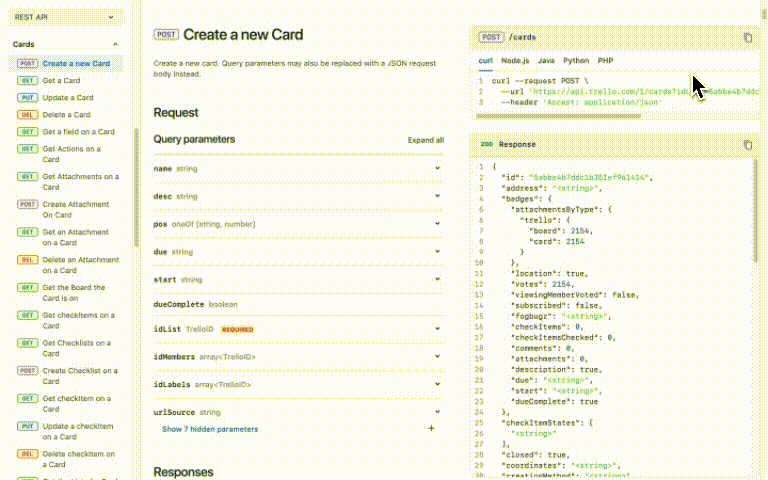Expand the pos oneOf parameter row
Screen dimensions: 768x480
point(437,224)
